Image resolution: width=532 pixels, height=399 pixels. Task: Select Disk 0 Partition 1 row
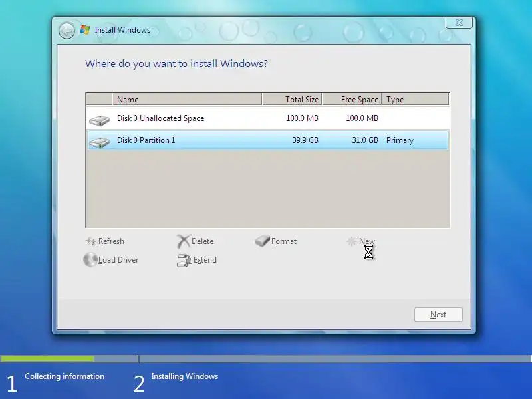point(268,140)
